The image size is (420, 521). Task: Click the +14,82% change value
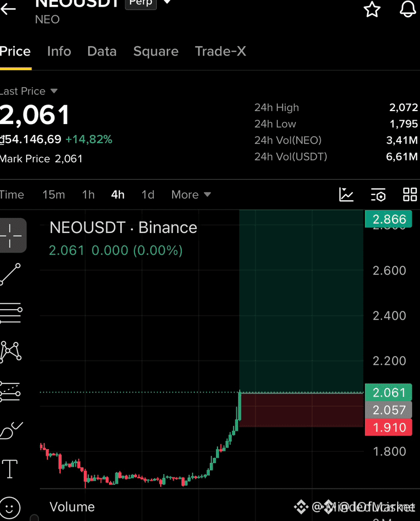click(x=89, y=139)
